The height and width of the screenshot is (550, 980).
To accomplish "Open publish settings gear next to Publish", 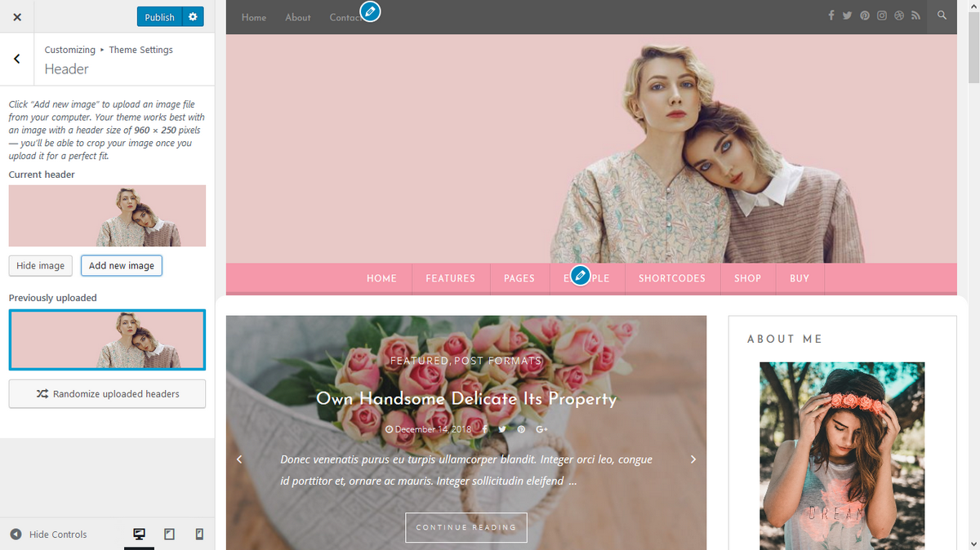I will tap(193, 17).
